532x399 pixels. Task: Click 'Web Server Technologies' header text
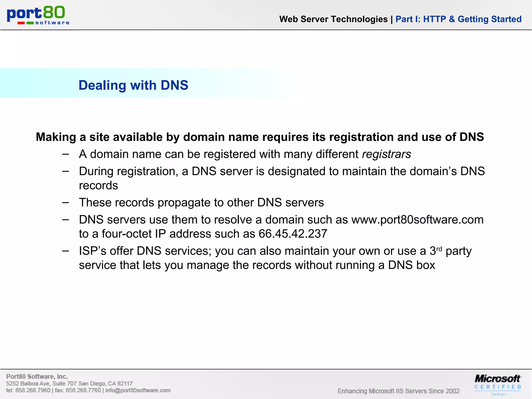[x=333, y=19]
